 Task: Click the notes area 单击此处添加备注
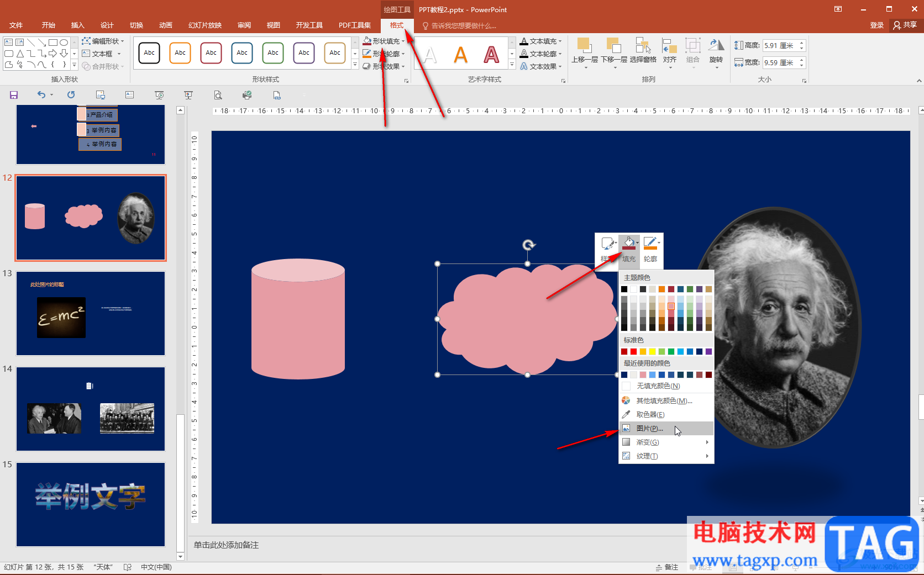coord(226,545)
